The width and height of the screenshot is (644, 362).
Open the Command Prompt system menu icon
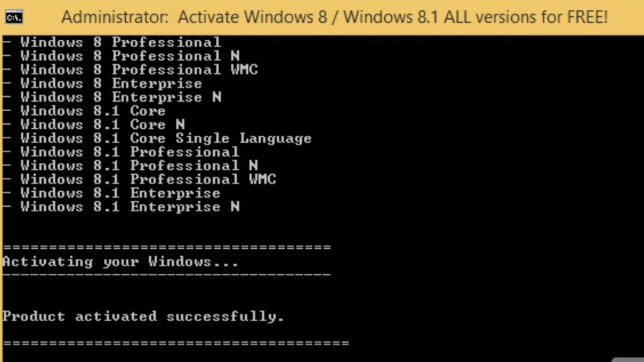(14, 17)
